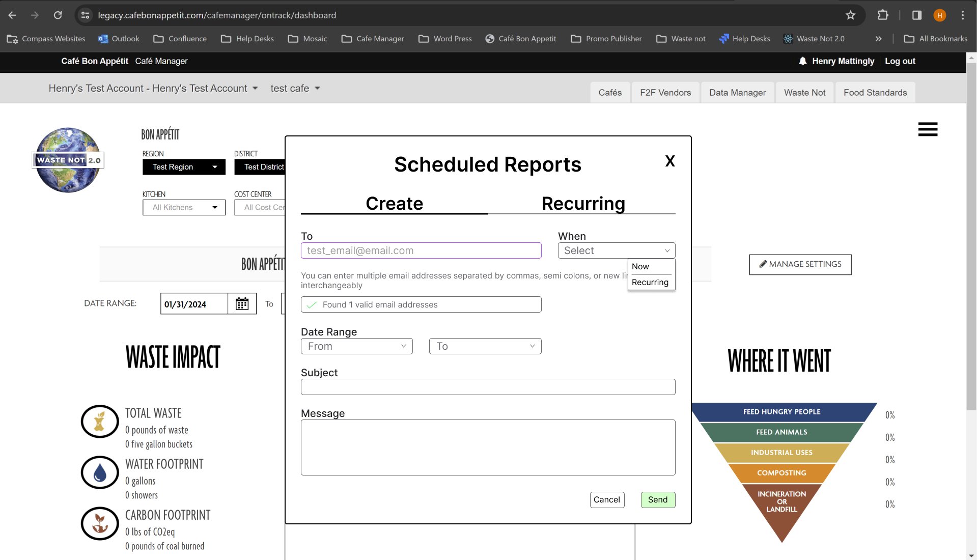This screenshot has height=560, width=977.
Task: Close the Scheduled Reports dialog with X
Action: click(x=670, y=161)
